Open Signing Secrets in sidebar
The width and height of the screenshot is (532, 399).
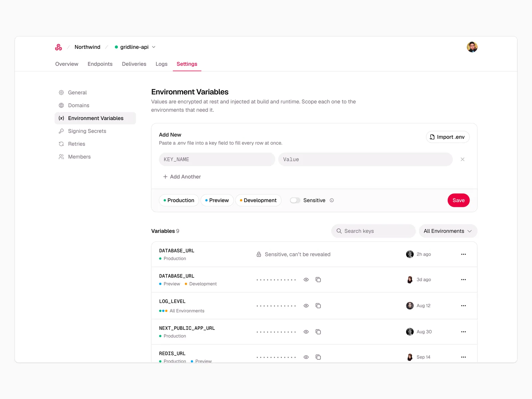(95, 131)
